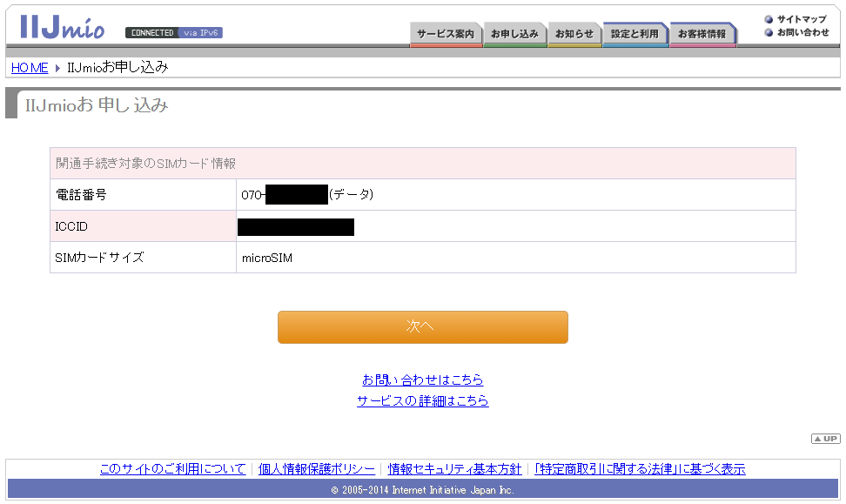Open 情報セキュリティ基本方針 link
Viewport: 846px width, 504px height.
coord(455,469)
